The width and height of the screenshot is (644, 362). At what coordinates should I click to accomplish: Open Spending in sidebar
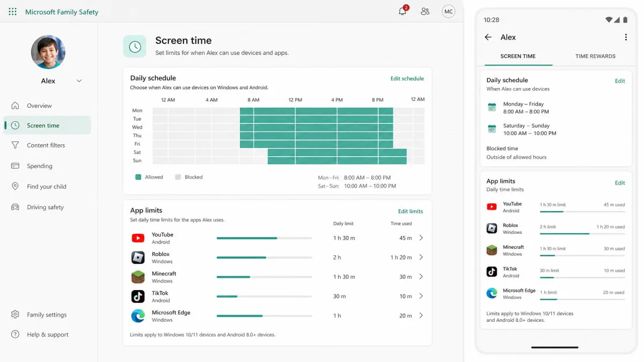pos(47,166)
